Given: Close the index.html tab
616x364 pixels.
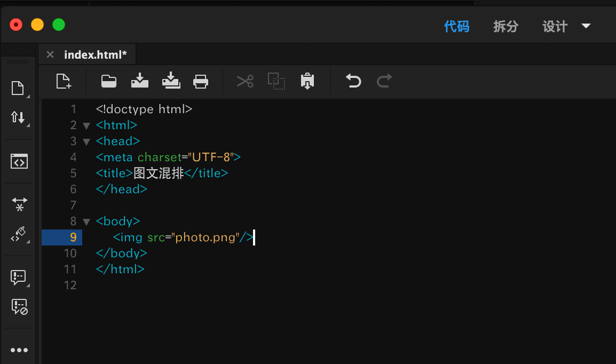Looking at the screenshot, I should pos(50,54).
